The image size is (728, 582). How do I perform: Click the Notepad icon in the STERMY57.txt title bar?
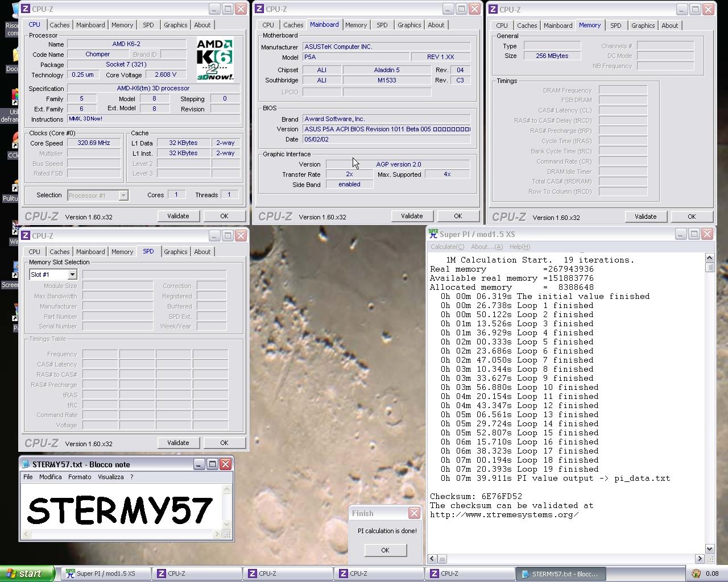point(26,464)
